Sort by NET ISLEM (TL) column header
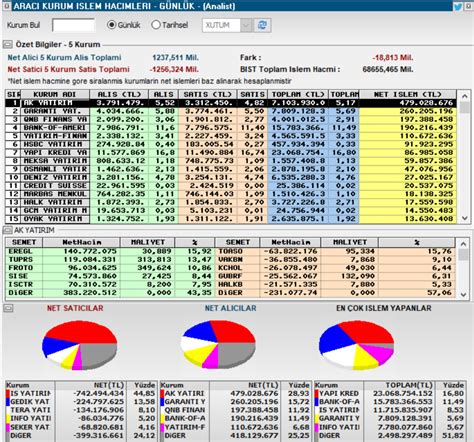Screen dimensions: 474x442 tap(407, 94)
